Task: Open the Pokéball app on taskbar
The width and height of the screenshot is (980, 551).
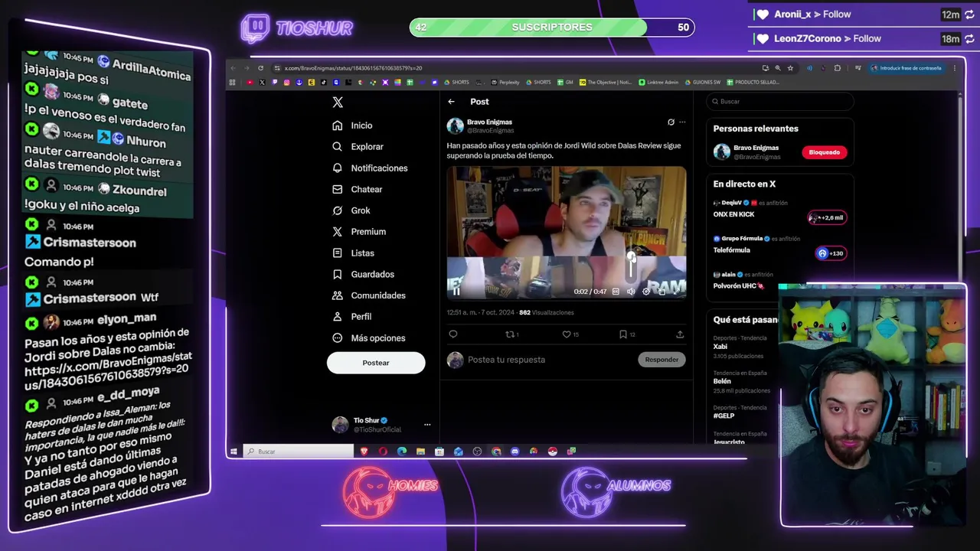Action: tap(552, 452)
